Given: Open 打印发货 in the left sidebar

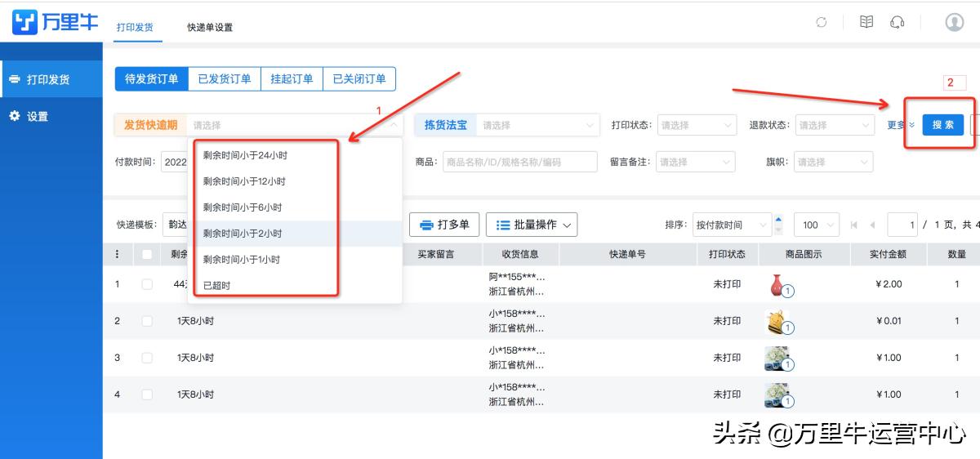Looking at the screenshot, I should tap(51, 79).
